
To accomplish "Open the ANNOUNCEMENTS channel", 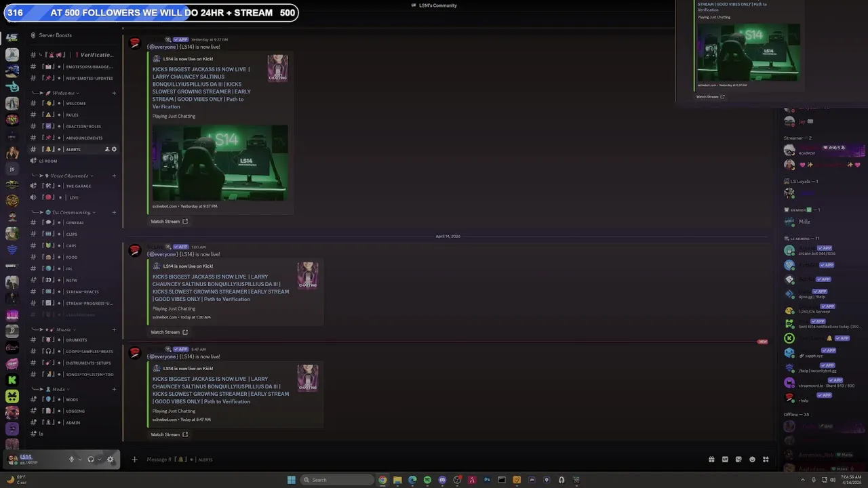I will tap(73, 138).
